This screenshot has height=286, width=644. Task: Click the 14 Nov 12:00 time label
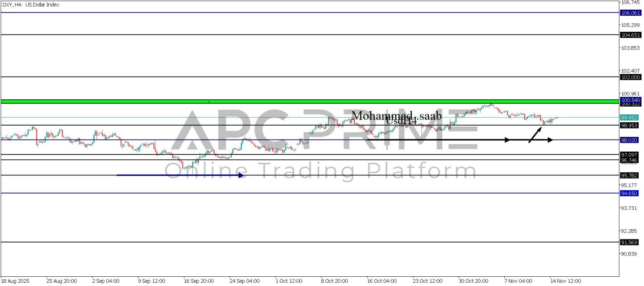[566, 281]
